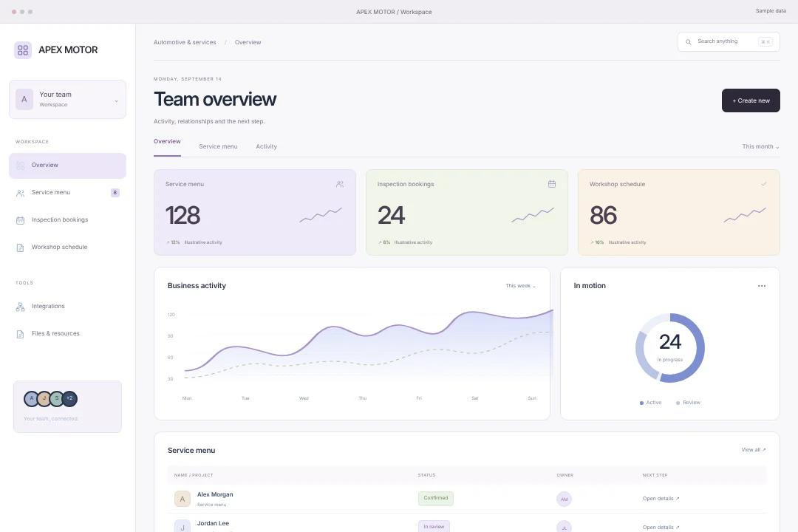
Task: Click the S team avatar in connected card
Action: pos(56,398)
